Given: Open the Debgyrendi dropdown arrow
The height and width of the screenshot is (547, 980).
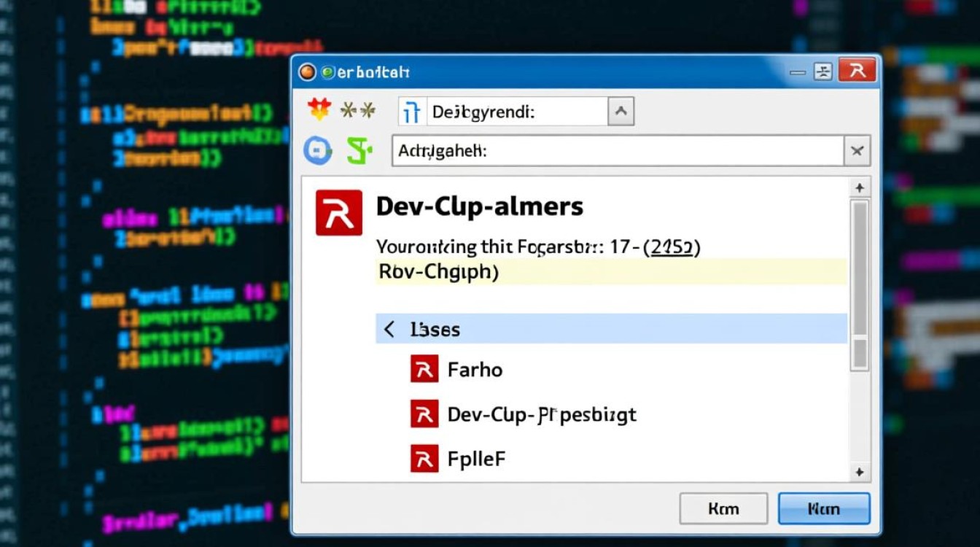Looking at the screenshot, I should point(621,112).
